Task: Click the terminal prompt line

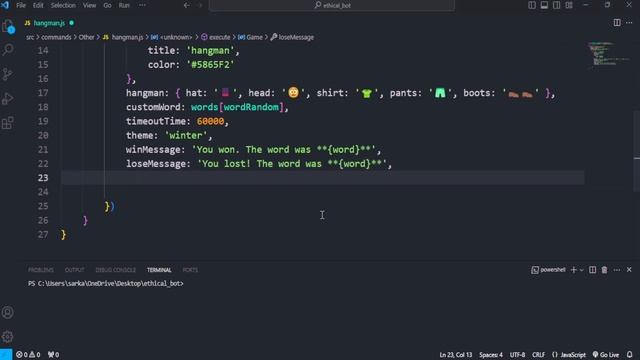Action: click(106, 283)
